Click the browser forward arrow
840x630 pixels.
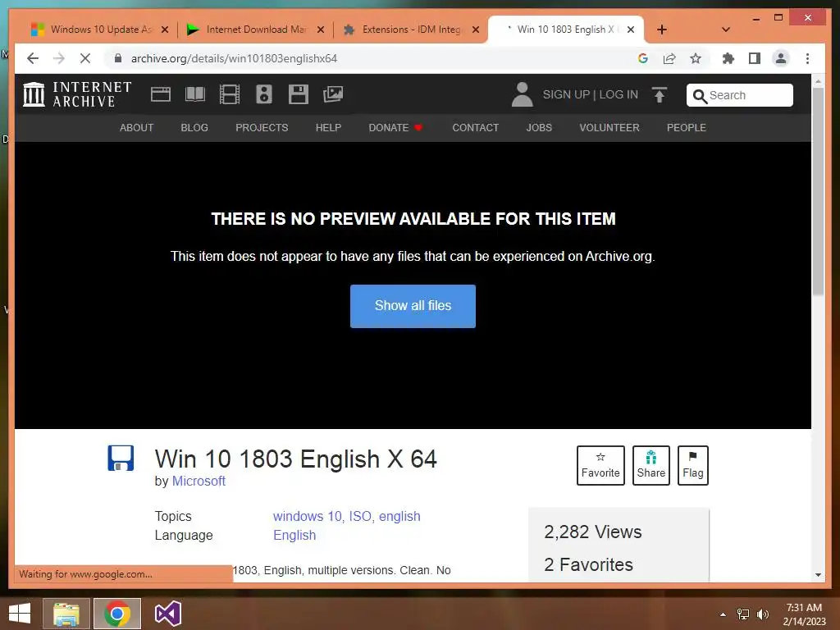(59, 58)
